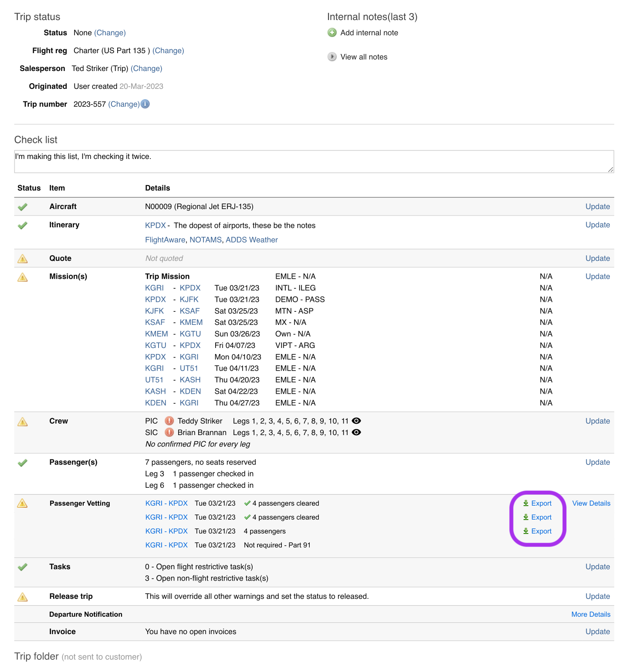Click the third Export download icon
The height and width of the screenshot is (672, 622).
click(x=526, y=531)
